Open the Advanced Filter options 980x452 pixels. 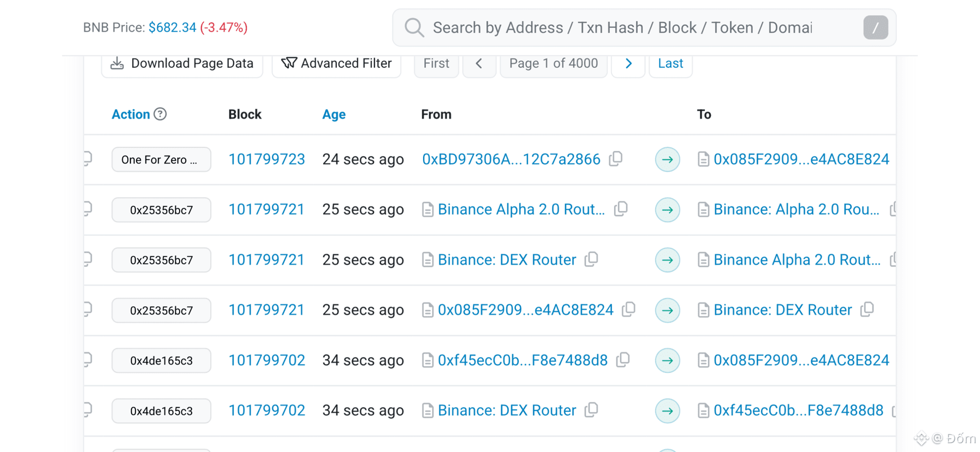pyautogui.click(x=336, y=63)
